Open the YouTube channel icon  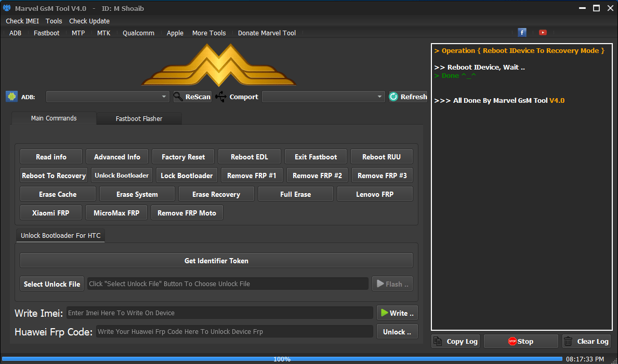click(543, 32)
